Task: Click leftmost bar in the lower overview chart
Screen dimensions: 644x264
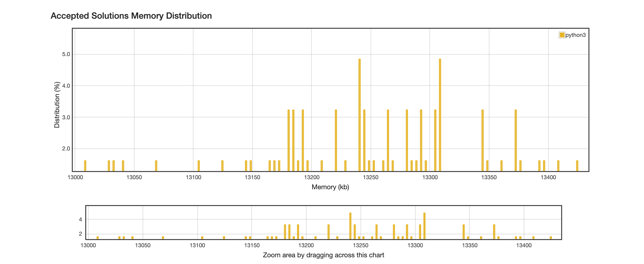Action: pos(97,237)
